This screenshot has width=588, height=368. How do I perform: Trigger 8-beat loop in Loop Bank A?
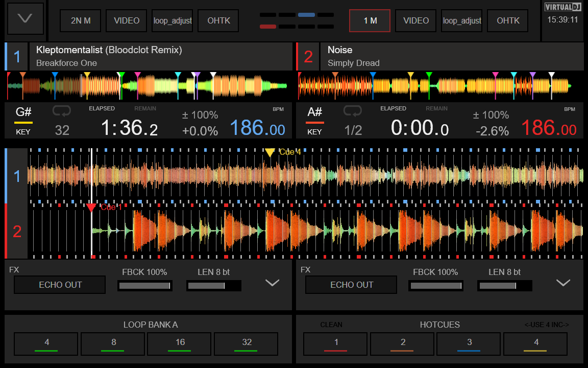click(x=113, y=343)
